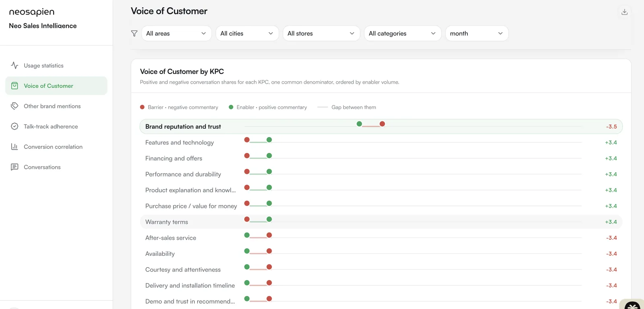Click the filter funnel icon
Screen dimensions: 644x309
(x=134, y=33)
